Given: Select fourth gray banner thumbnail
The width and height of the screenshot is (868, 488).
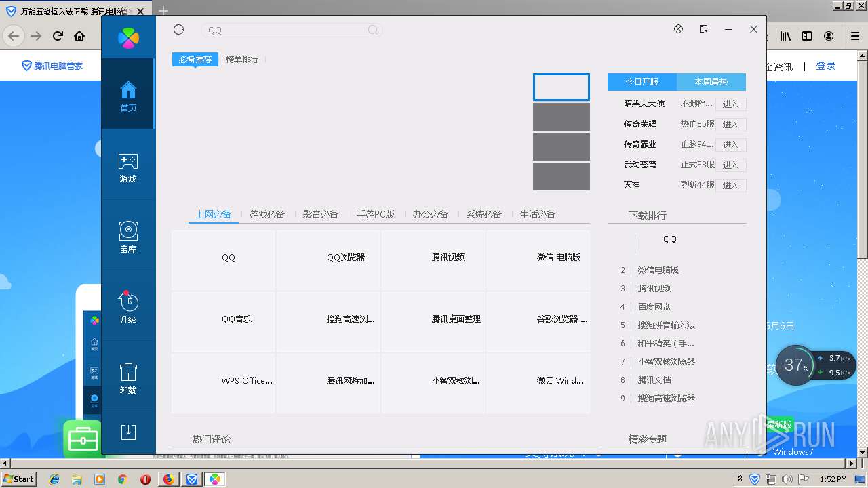Looking at the screenshot, I should (x=561, y=177).
